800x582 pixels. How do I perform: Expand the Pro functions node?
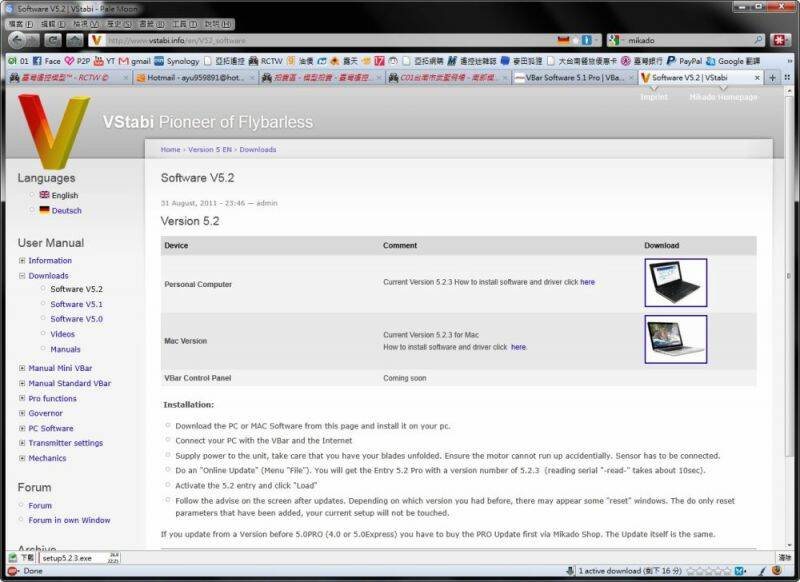[x=22, y=398]
